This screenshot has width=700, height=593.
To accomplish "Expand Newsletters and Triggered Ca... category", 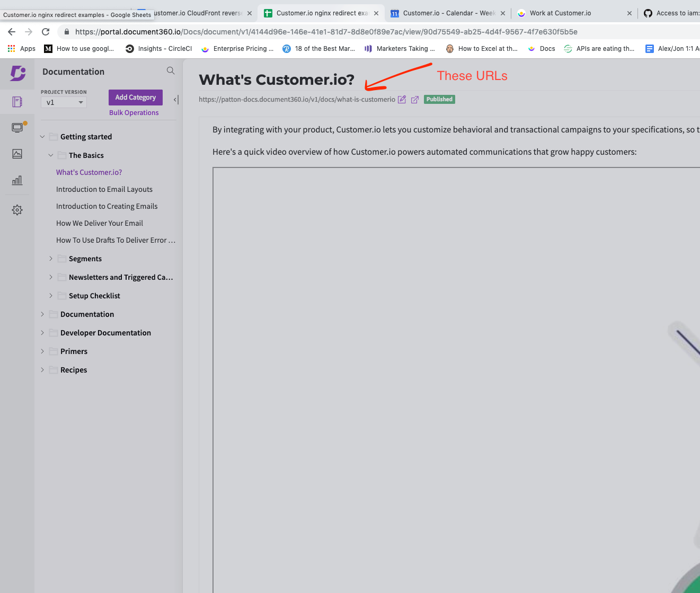I will pyautogui.click(x=51, y=277).
